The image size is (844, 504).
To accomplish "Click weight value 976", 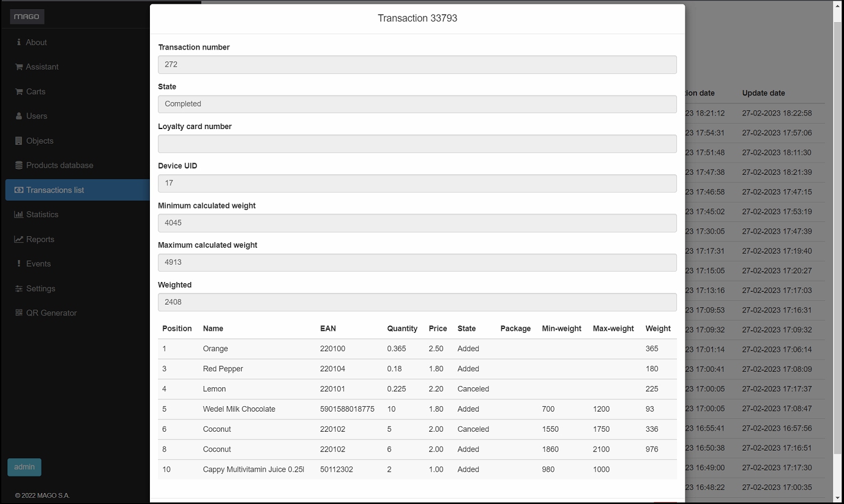I will [x=652, y=450].
